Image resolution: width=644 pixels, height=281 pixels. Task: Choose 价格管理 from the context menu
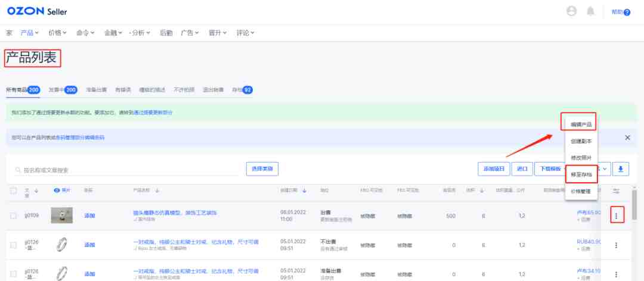click(x=581, y=191)
